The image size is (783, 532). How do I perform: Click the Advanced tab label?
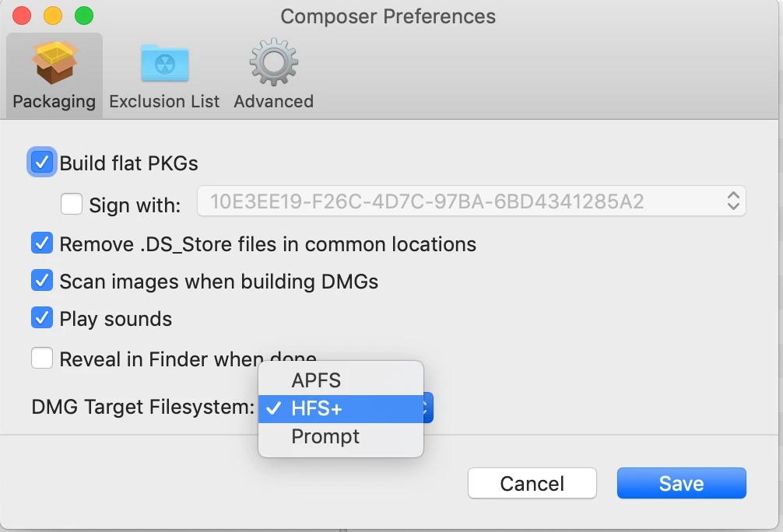pos(274,101)
